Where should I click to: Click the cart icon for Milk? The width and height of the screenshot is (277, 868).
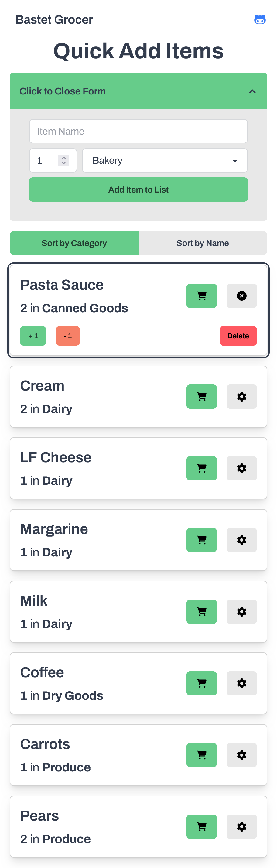pyautogui.click(x=201, y=612)
